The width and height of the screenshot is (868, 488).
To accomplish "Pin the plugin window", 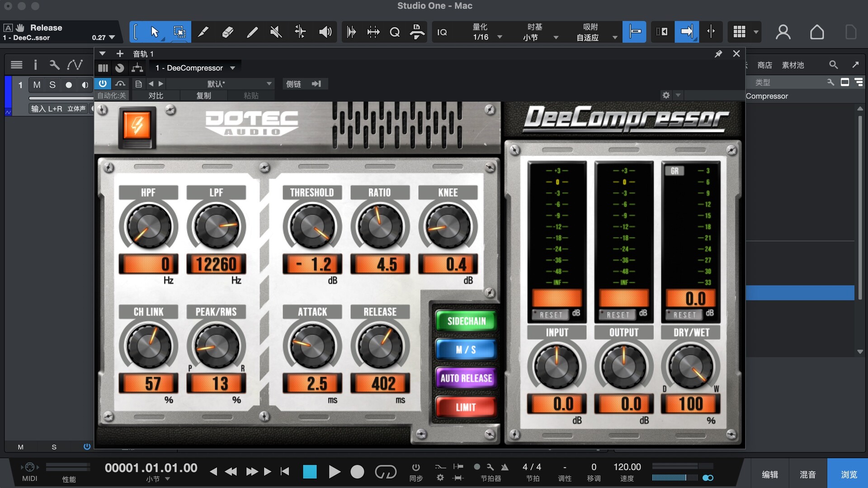I will 718,54.
